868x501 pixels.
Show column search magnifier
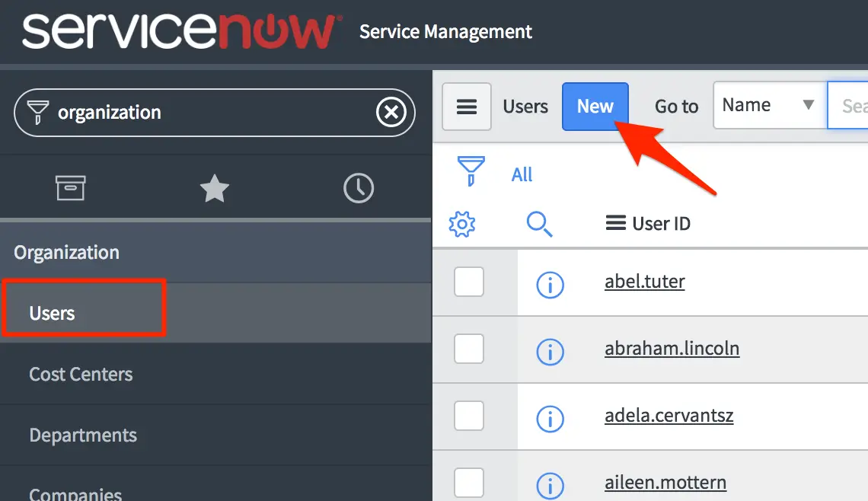click(539, 224)
